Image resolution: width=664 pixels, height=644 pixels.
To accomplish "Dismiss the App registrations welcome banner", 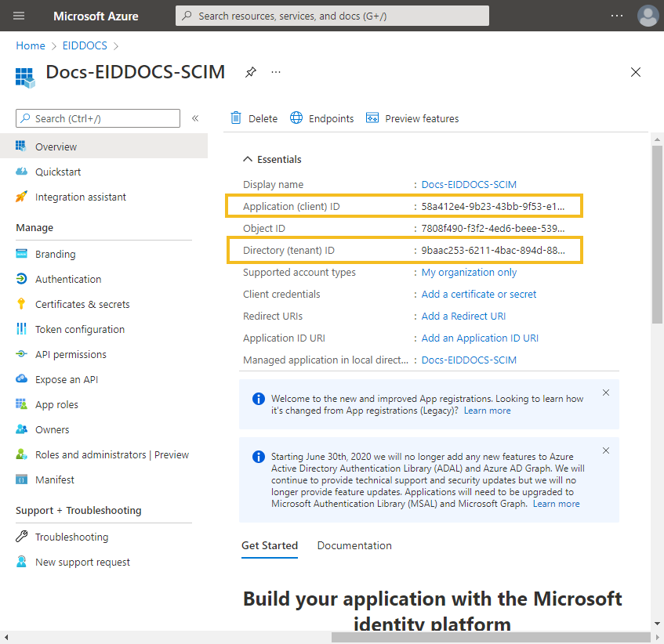I will pos(605,393).
